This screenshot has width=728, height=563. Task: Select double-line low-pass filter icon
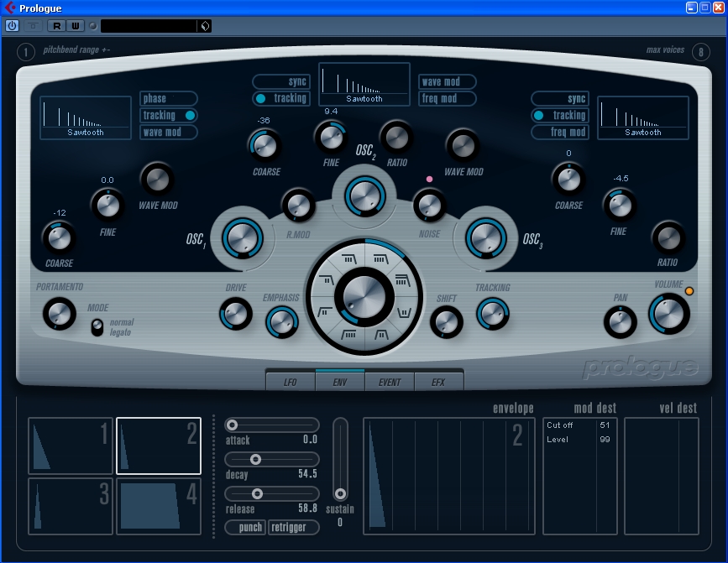(402, 280)
